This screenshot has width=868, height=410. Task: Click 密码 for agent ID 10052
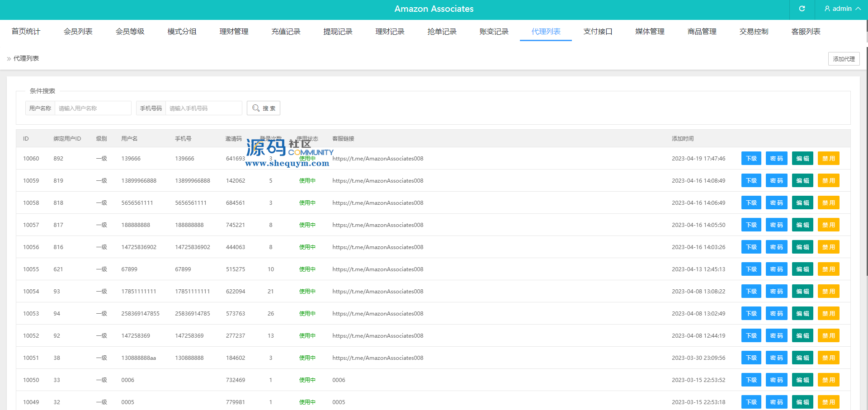coord(777,335)
